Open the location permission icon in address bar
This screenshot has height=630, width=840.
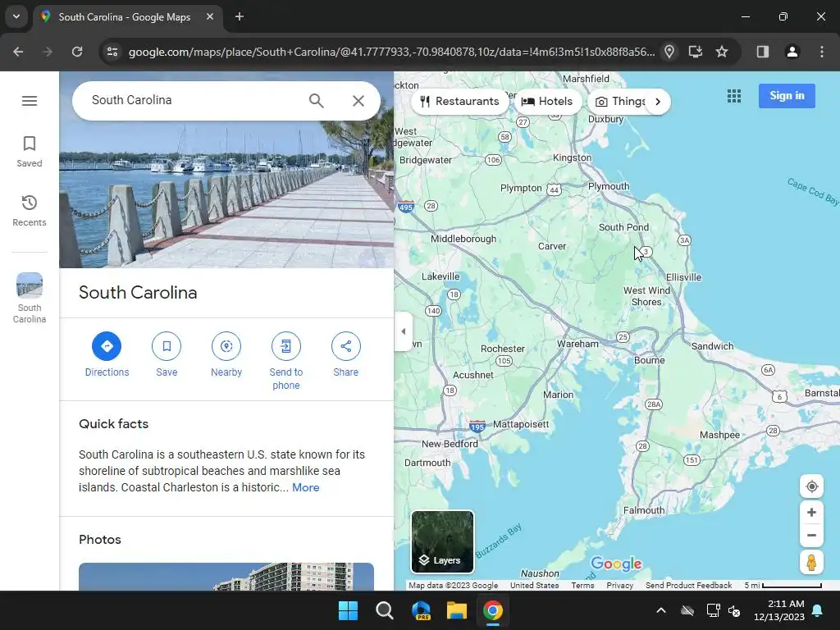(669, 52)
